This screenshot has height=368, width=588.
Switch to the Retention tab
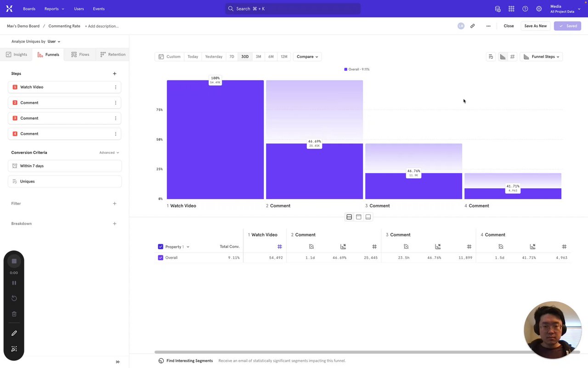[113, 54]
